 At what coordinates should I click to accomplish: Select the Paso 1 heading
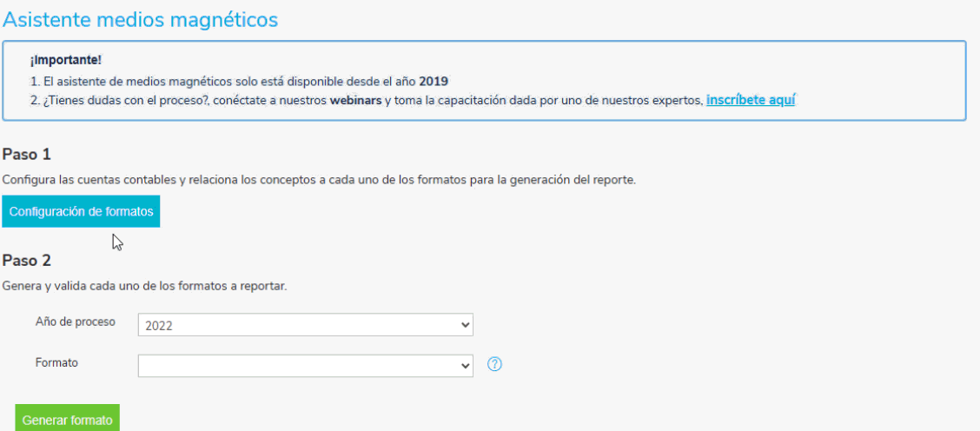[27, 155]
